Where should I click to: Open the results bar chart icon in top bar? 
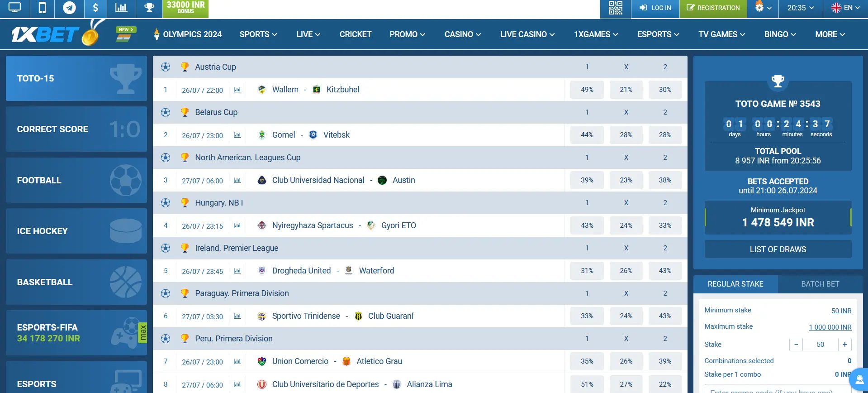coord(121,8)
